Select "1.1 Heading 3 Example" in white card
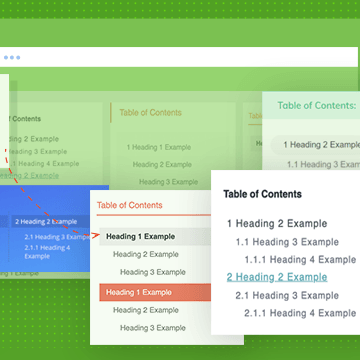This screenshot has width=360, height=360. coord(287,242)
